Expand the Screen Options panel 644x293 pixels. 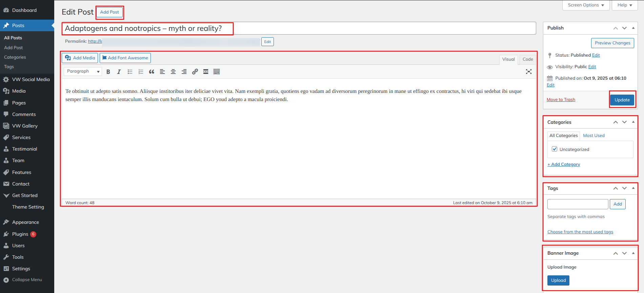click(x=586, y=5)
